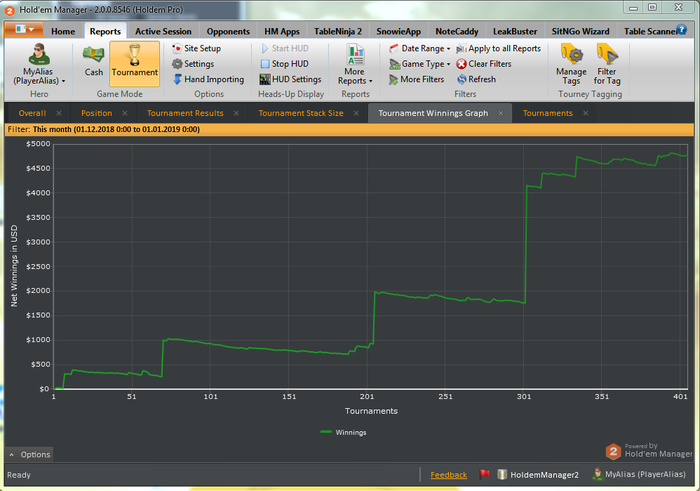
Task: Switch to Tournament Results report tab
Action: 185,113
